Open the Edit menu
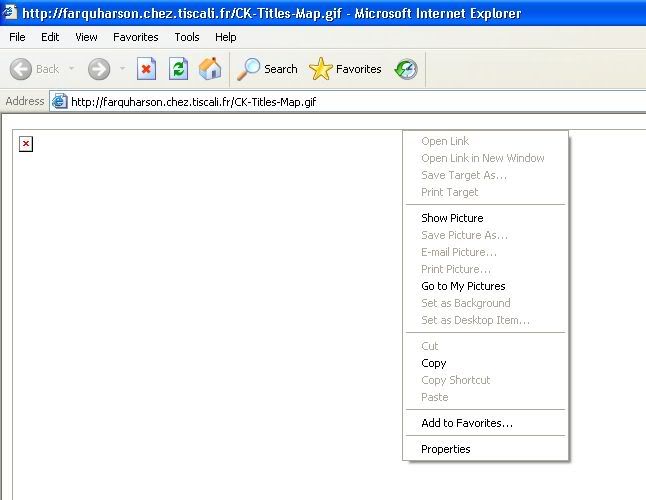646x500 pixels. pyautogui.click(x=50, y=37)
